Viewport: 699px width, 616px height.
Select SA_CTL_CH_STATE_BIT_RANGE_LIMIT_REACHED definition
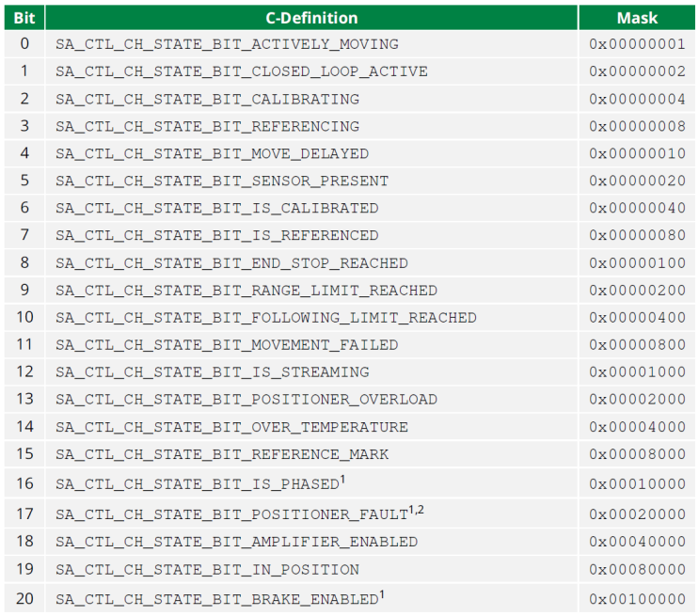click(246, 291)
